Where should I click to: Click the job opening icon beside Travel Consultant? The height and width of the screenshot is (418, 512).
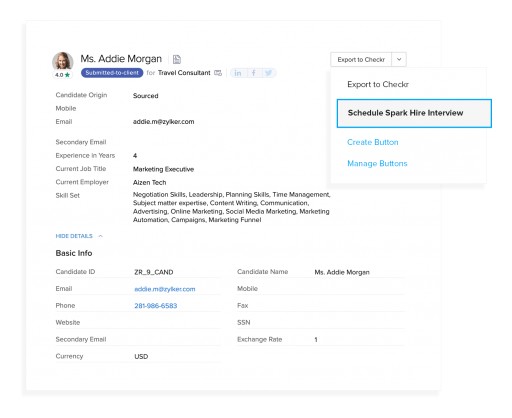tap(218, 73)
